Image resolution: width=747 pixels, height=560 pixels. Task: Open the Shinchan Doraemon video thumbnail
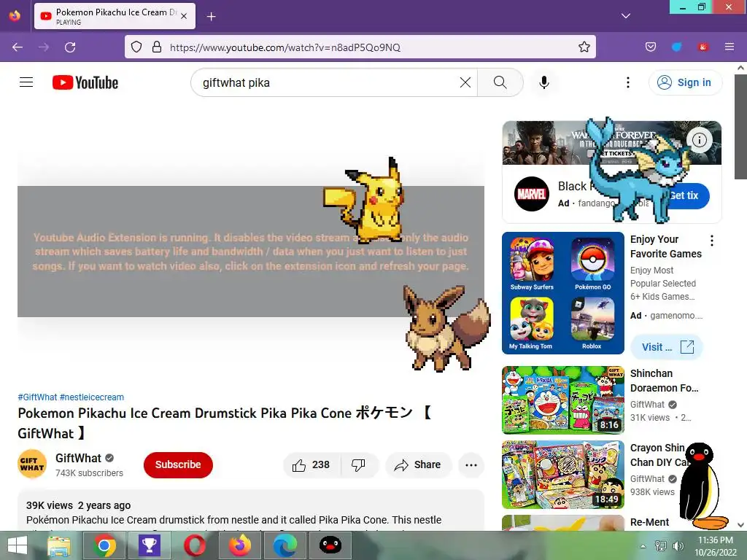point(563,400)
